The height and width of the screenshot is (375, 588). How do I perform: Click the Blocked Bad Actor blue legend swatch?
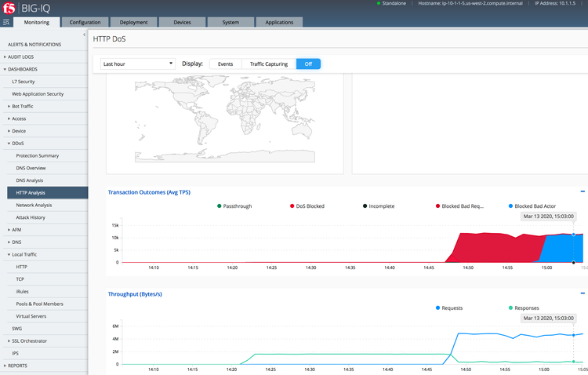coord(510,206)
